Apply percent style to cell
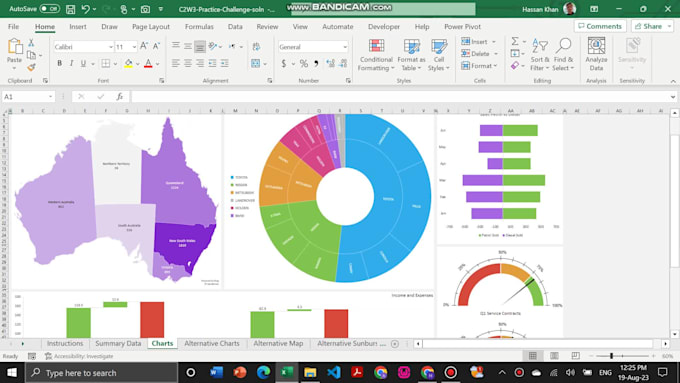This screenshot has width=680, height=383. (x=304, y=64)
